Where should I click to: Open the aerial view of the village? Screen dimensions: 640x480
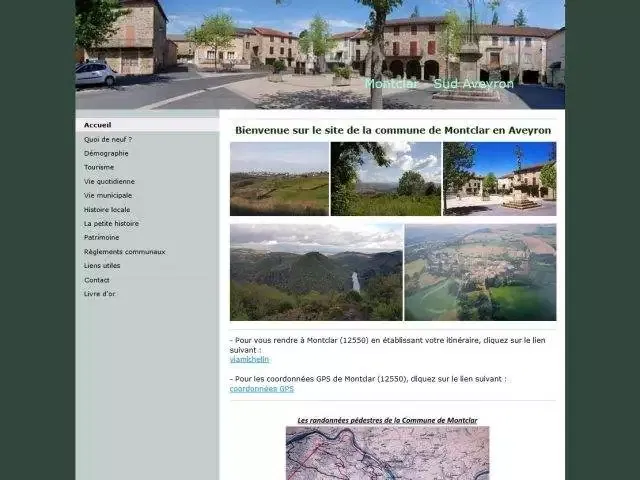pyautogui.click(x=480, y=272)
